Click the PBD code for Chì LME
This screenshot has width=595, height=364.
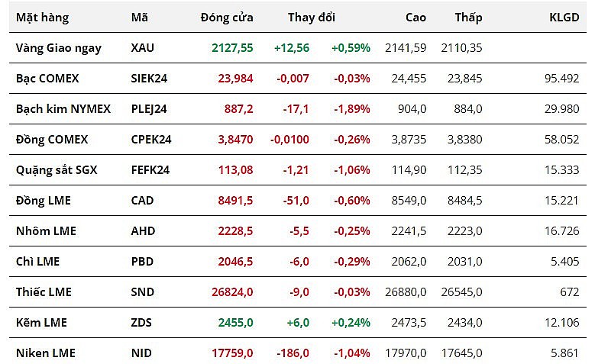pyautogui.click(x=142, y=261)
